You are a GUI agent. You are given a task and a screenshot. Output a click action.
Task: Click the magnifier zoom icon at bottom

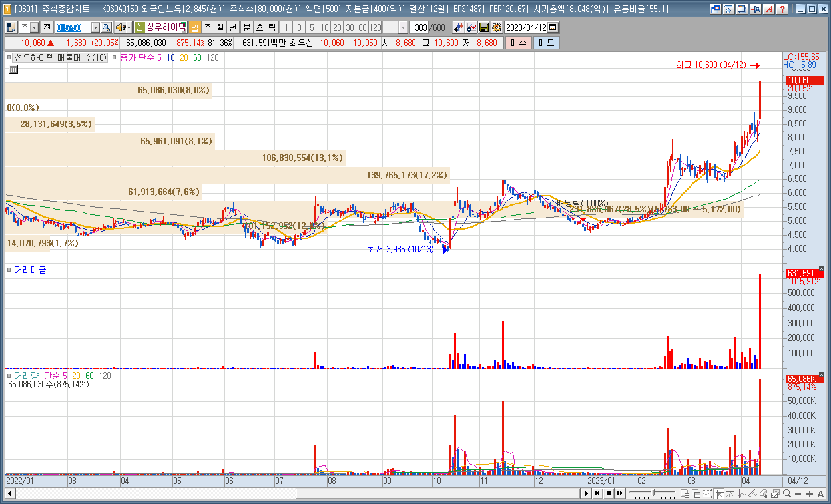point(787,493)
